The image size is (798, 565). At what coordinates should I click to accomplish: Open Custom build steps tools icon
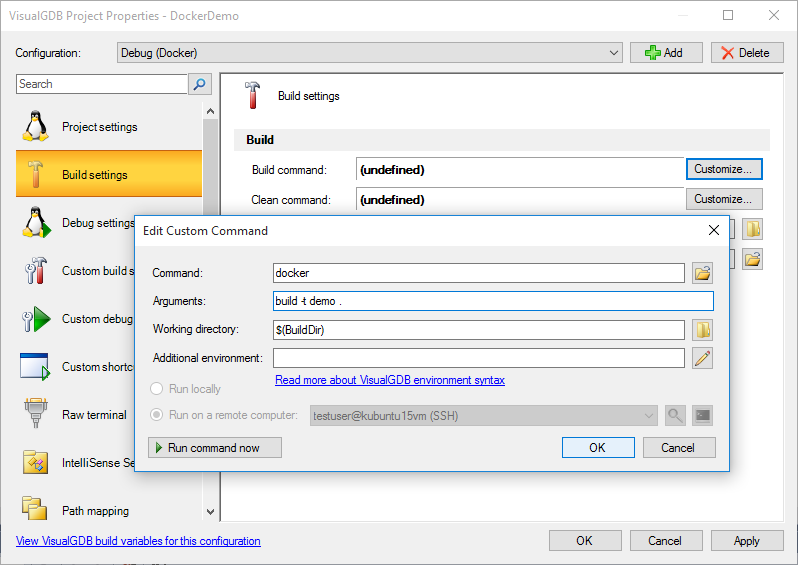(x=35, y=270)
